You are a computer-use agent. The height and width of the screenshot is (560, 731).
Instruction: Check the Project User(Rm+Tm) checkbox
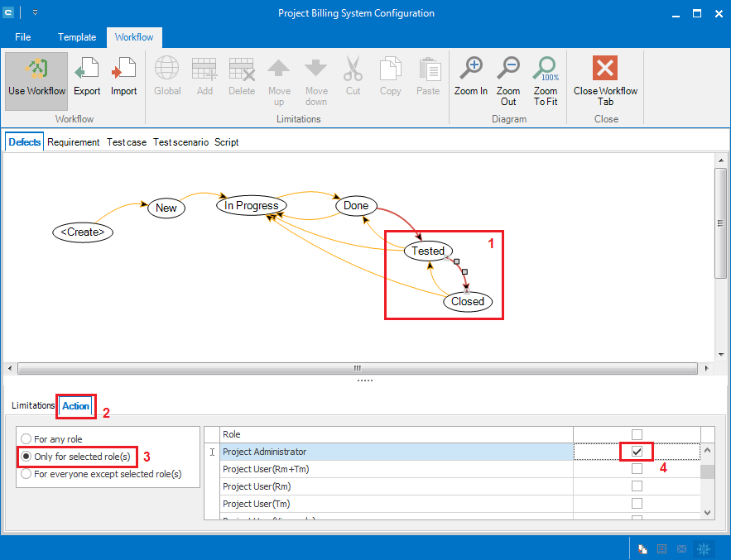pyautogui.click(x=637, y=469)
